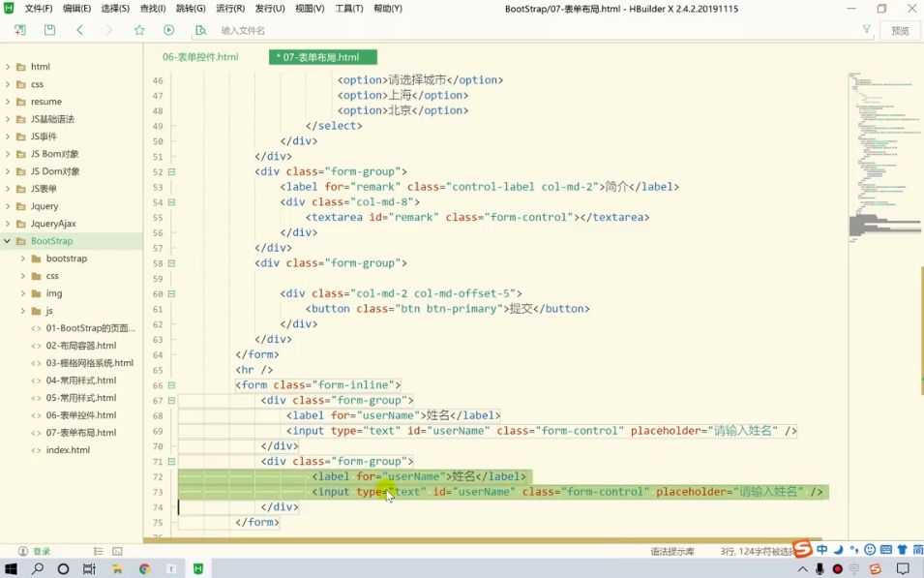The image size is (924, 578).
Task: Click the new file toolbar icon
Action: pyautogui.click(x=20, y=30)
